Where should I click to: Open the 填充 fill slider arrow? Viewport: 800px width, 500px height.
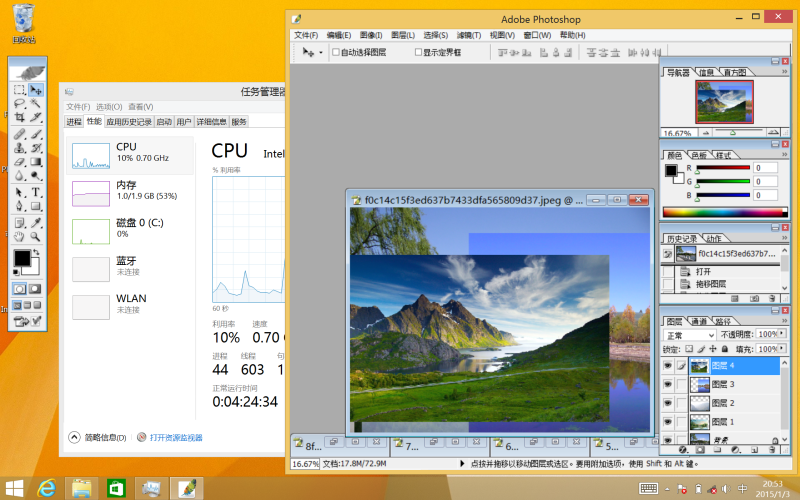782,348
